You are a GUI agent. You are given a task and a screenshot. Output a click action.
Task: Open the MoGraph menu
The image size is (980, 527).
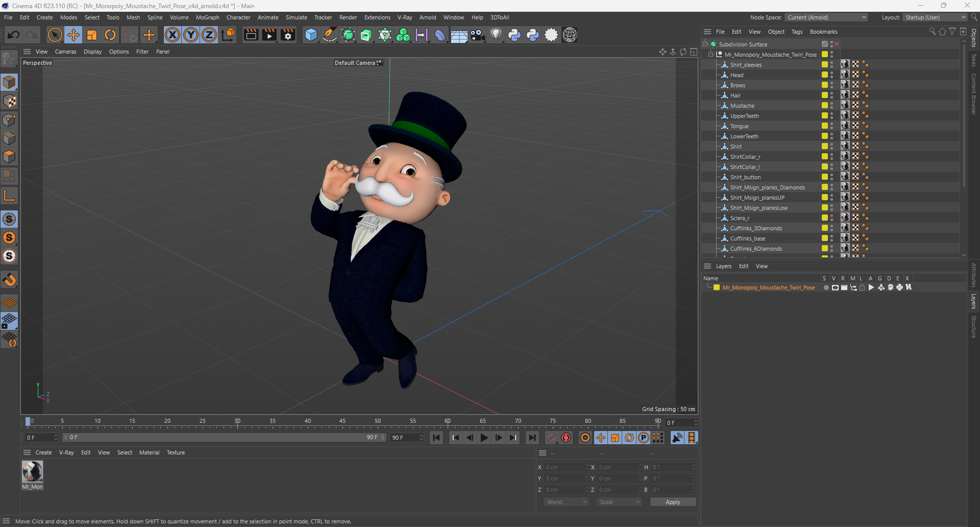[208, 17]
